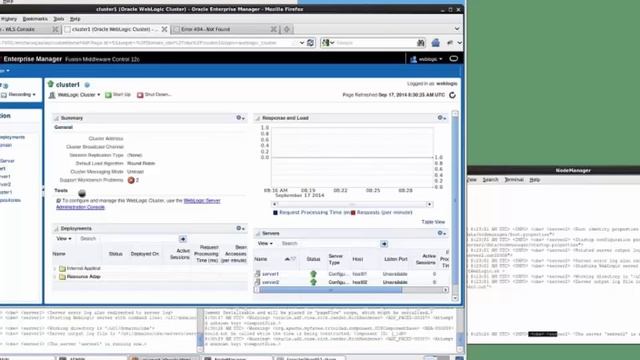
Task: Open the Deployments panel gear menu
Action: pyautogui.click(x=240, y=229)
